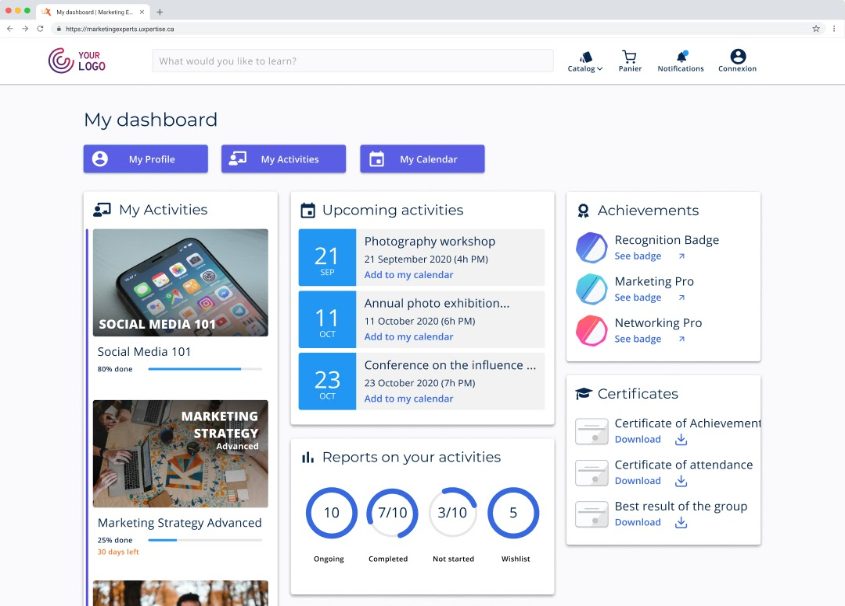Click the Networking Pro badge icon
Viewport: 845px width, 606px height.
(x=591, y=330)
